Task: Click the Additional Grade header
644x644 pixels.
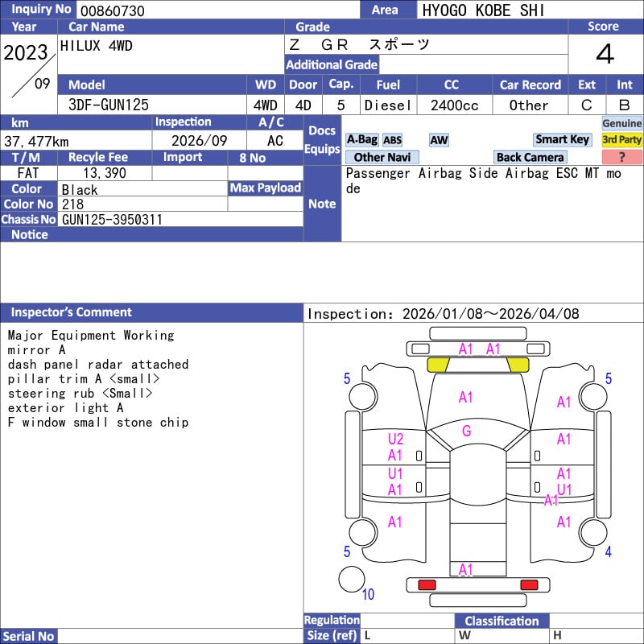Action: 332,65
